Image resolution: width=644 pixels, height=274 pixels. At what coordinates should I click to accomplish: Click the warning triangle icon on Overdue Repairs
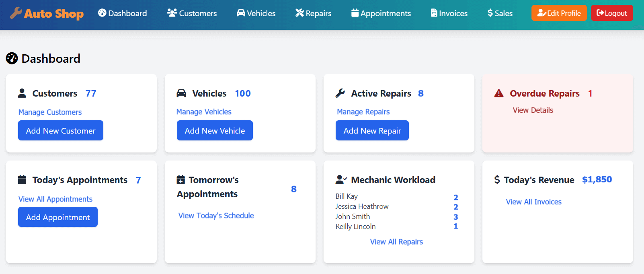coord(499,93)
